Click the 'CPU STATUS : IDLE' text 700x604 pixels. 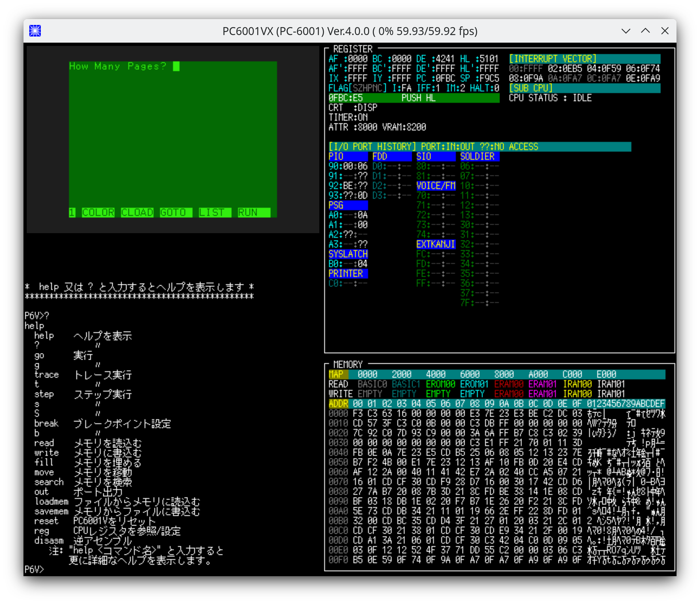coord(550,98)
